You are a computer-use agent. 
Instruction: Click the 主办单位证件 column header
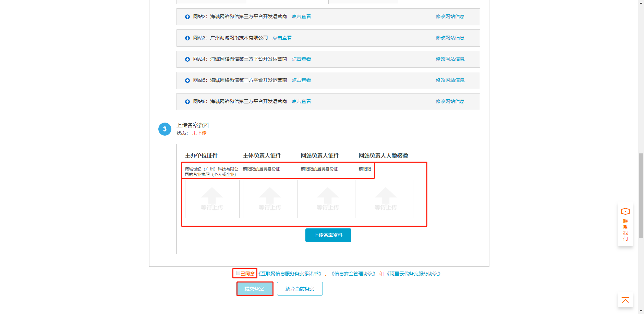pos(202,155)
